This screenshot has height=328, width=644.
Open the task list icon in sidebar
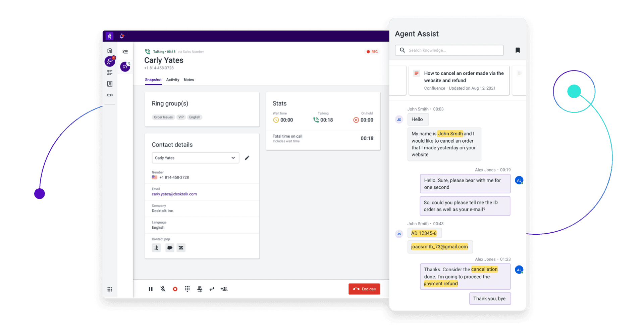tap(110, 73)
